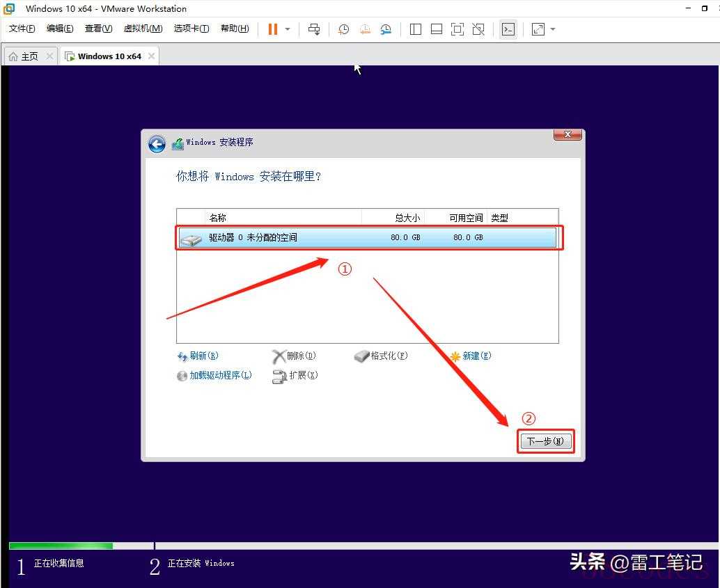Open the 虚拟机(M) menu

pyautogui.click(x=143, y=29)
